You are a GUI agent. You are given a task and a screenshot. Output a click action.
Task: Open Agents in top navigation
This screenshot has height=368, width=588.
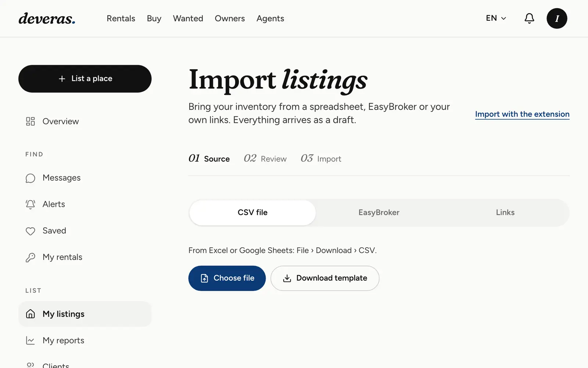[x=270, y=18]
